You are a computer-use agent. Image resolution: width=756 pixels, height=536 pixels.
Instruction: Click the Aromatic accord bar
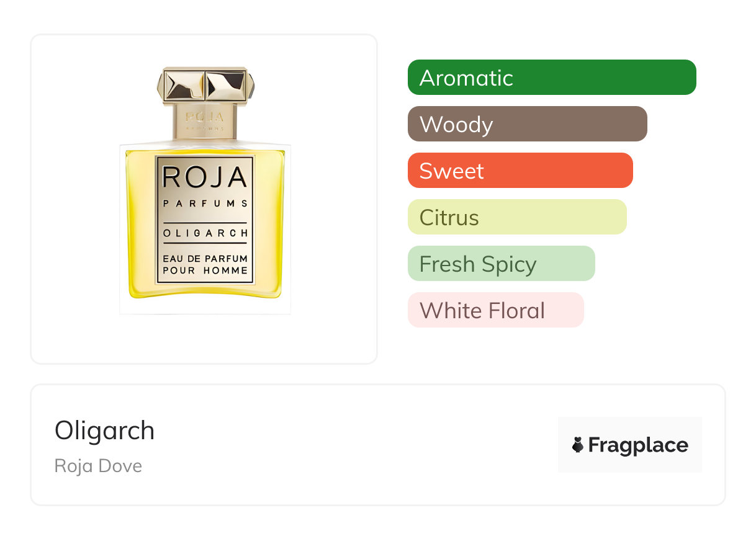click(552, 78)
